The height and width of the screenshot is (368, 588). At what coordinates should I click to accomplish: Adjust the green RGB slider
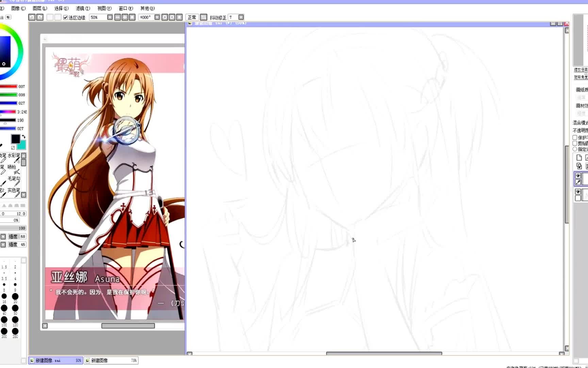9,95
